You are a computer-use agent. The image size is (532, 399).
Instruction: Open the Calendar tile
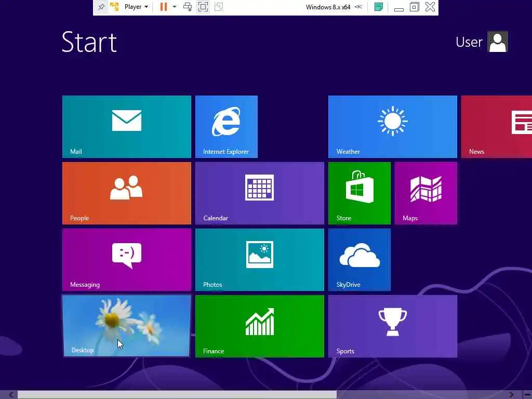click(260, 193)
